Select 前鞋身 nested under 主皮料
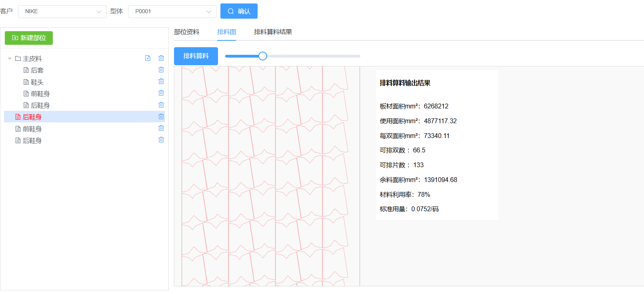644x294 pixels. [84, 94]
